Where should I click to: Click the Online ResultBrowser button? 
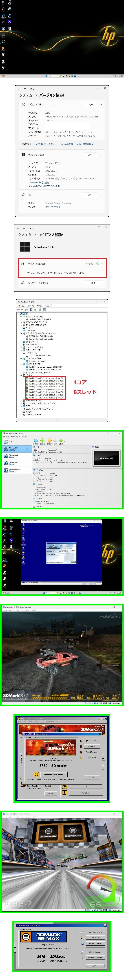(x=54, y=774)
